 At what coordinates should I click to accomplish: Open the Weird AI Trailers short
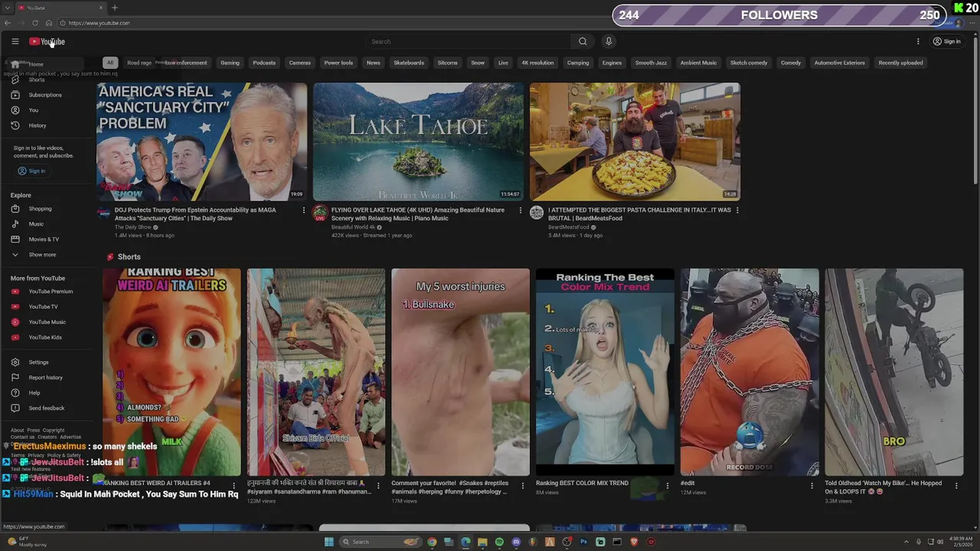[171, 372]
